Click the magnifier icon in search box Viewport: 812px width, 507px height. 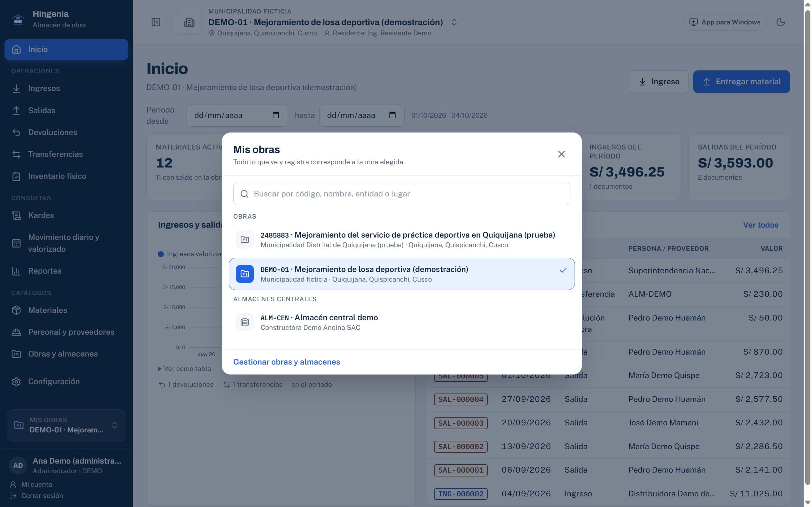245,194
